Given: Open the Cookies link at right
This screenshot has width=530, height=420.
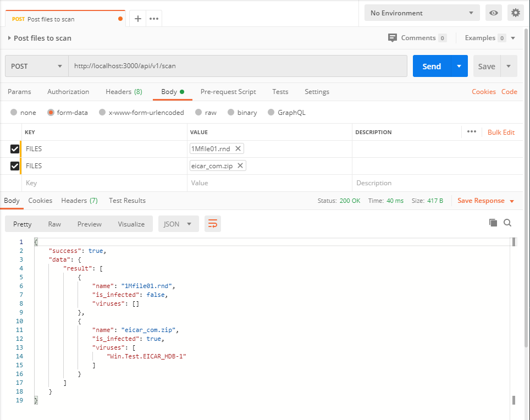Looking at the screenshot, I should tap(484, 92).
